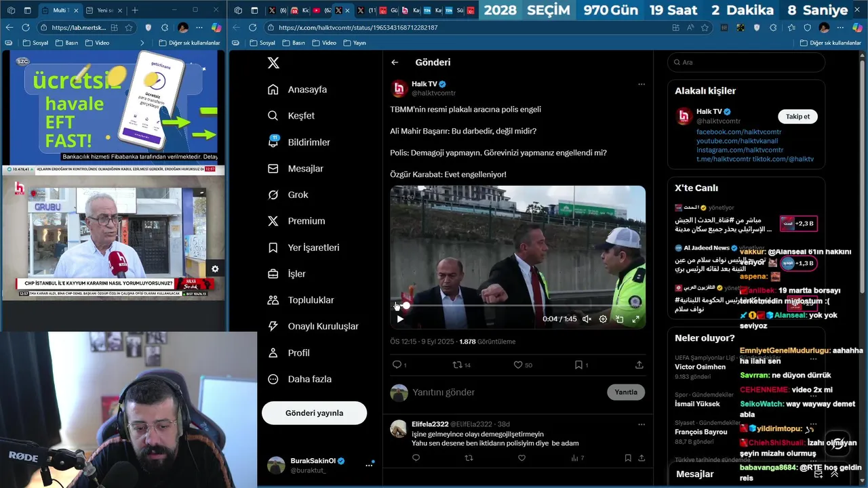The width and height of the screenshot is (868, 488).
Task: Reply to Elifela2322's comment
Action: pos(416,458)
